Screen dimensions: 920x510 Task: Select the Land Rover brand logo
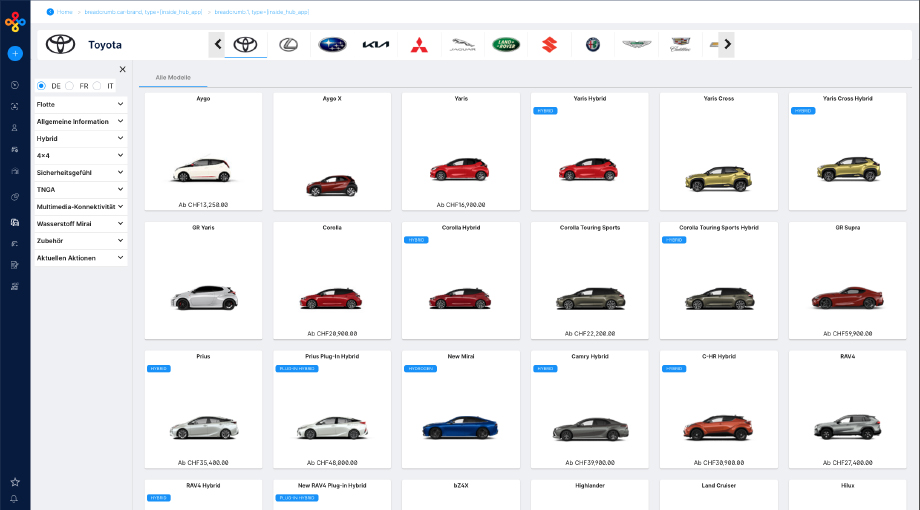click(x=506, y=45)
